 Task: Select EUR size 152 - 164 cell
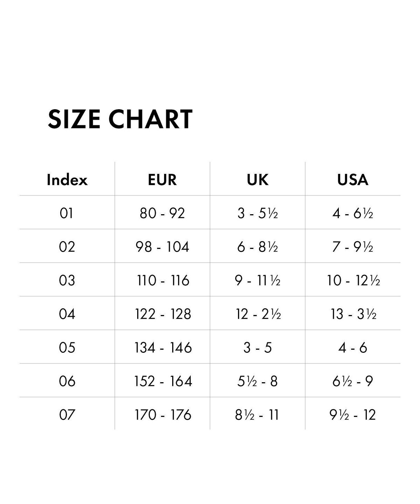(162, 381)
